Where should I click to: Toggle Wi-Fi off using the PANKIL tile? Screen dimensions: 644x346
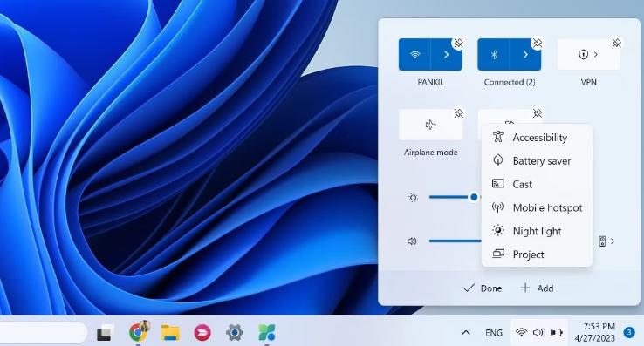pos(414,55)
